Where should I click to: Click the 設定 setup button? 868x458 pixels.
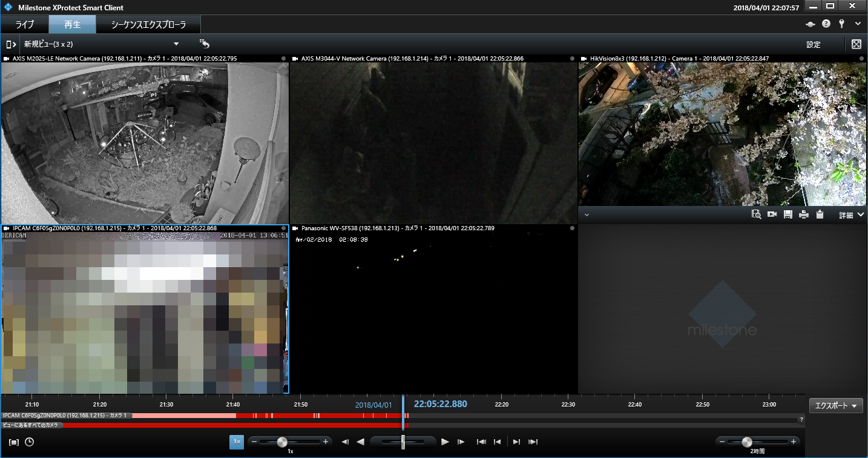[x=814, y=44]
